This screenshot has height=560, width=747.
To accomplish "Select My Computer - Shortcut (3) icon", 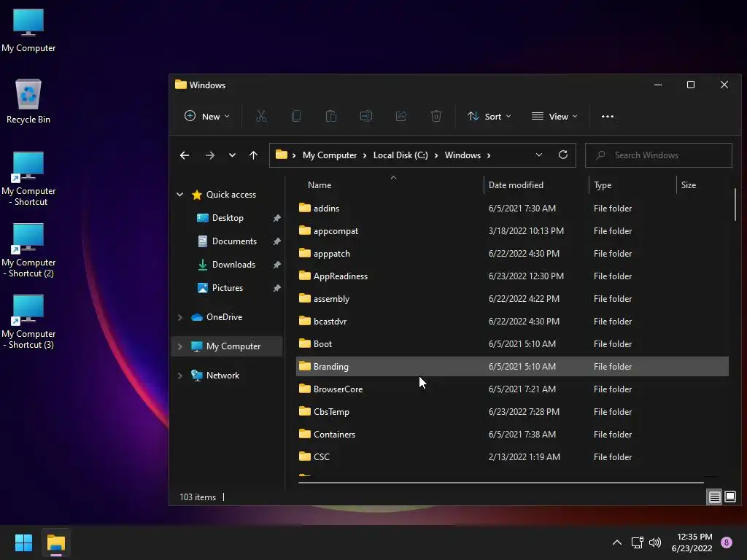I will point(28,322).
